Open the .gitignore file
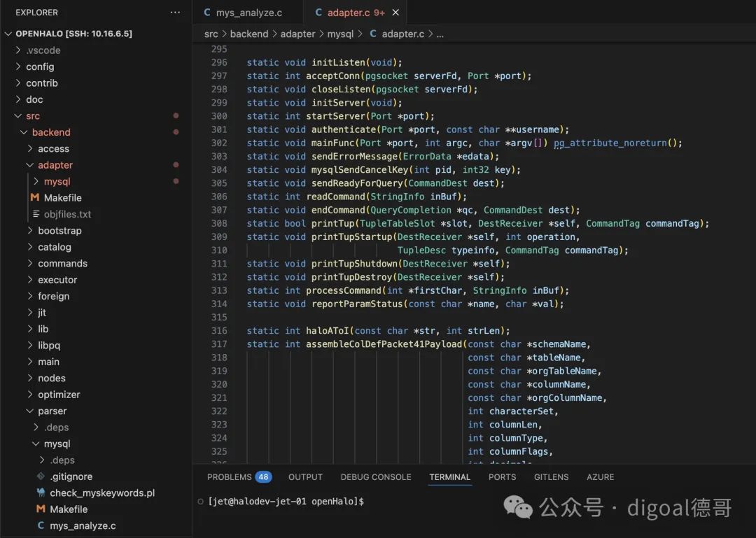The width and height of the screenshot is (756, 538). (x=71, y=476)
